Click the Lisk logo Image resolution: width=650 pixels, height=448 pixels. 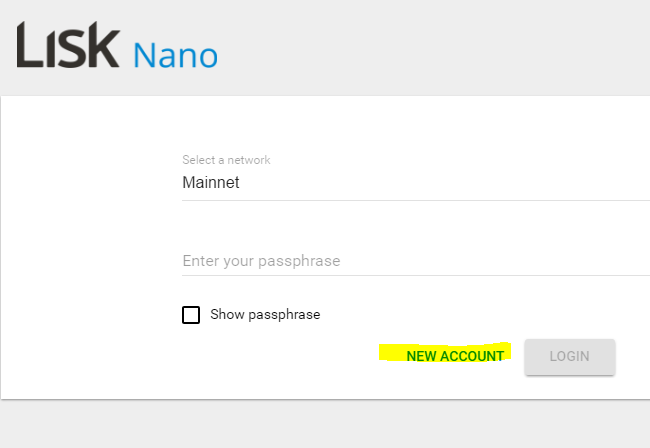pyautogui.click(x=68, y=45)
